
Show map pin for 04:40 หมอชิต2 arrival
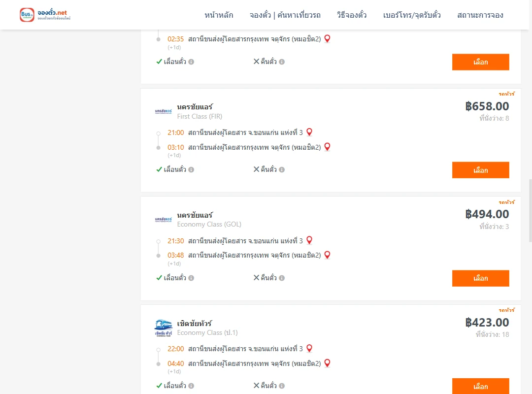point(327,363)
